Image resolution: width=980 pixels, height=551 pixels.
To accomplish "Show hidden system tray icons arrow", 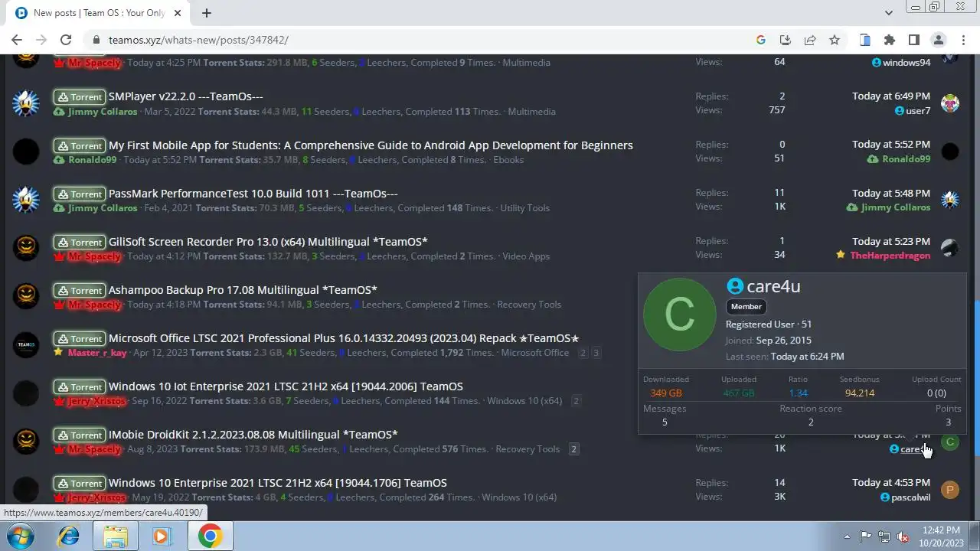I will [x=847, y=536].
